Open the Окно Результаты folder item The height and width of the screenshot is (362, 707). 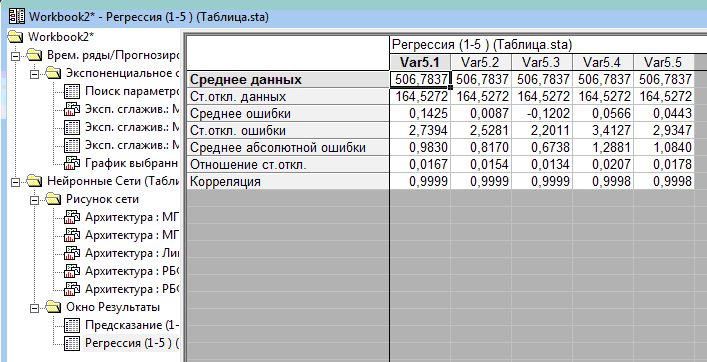click(x=113, y=307)
